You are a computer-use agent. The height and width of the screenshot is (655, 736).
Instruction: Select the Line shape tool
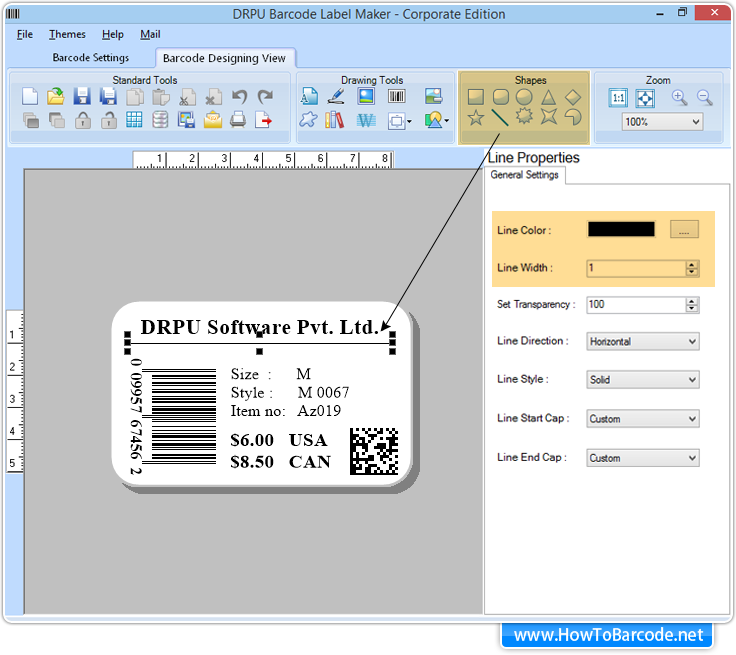pos(500,118)
